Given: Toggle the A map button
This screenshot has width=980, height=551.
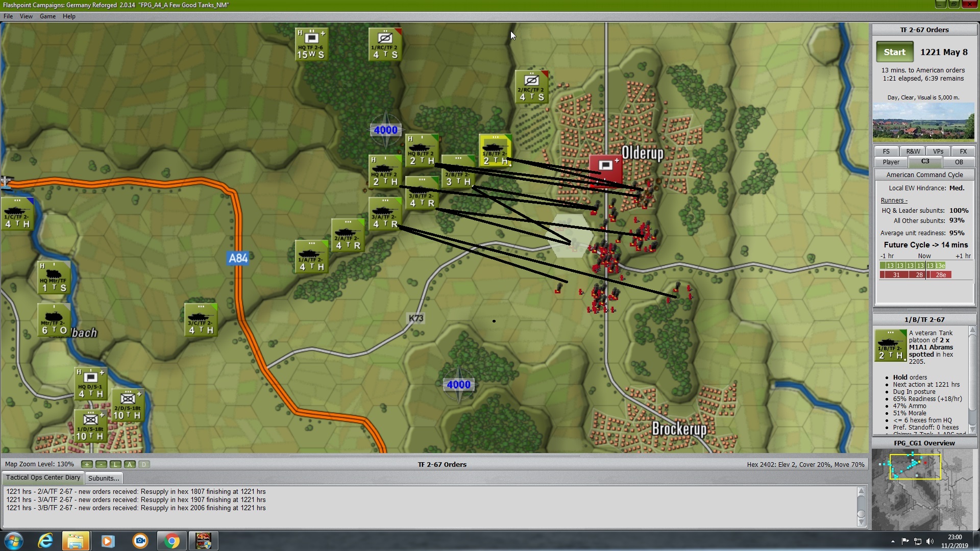Looking at the screenshot, I should (x=130, y=464).
